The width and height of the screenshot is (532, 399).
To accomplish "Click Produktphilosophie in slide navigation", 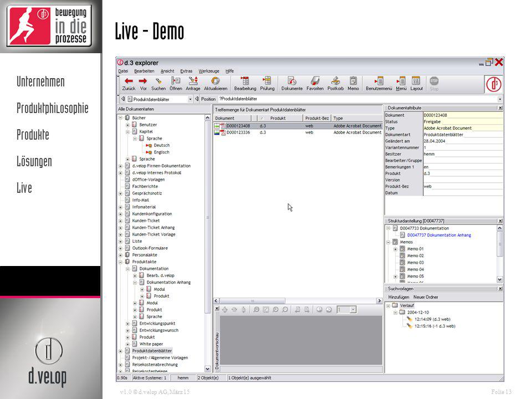I will [x=53, y=108].
